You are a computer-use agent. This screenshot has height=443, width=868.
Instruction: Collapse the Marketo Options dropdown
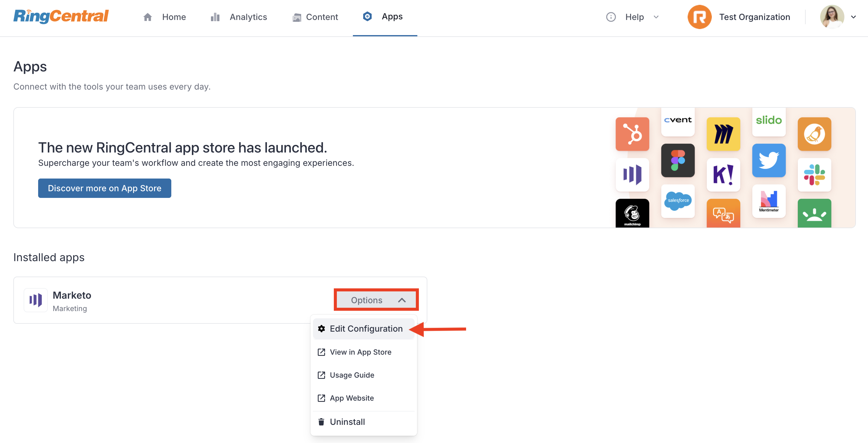[x=376, y=300]
